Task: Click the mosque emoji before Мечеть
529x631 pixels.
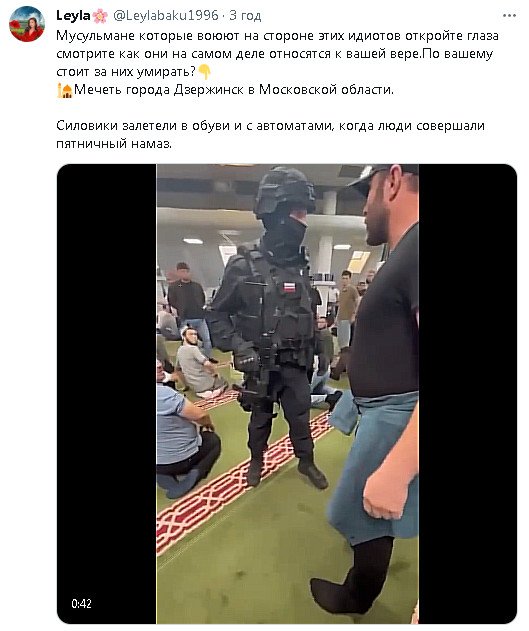Action: (x=64, y=90)
